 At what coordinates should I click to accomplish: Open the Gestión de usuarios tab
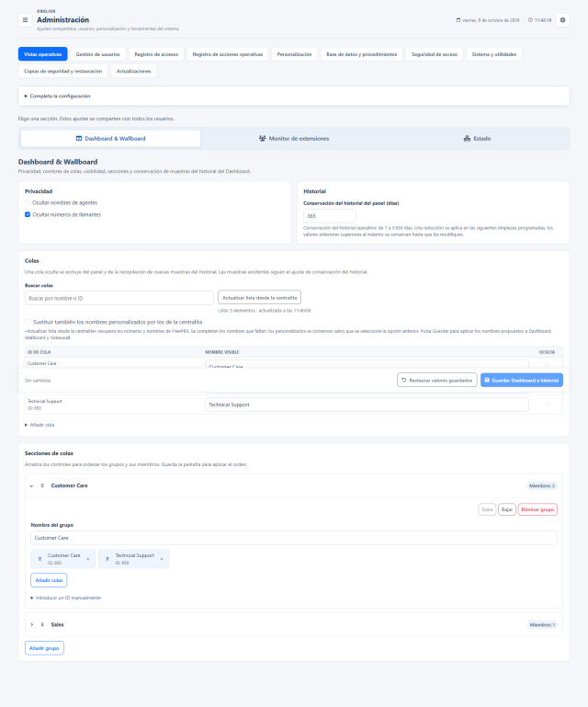(97, 54)
